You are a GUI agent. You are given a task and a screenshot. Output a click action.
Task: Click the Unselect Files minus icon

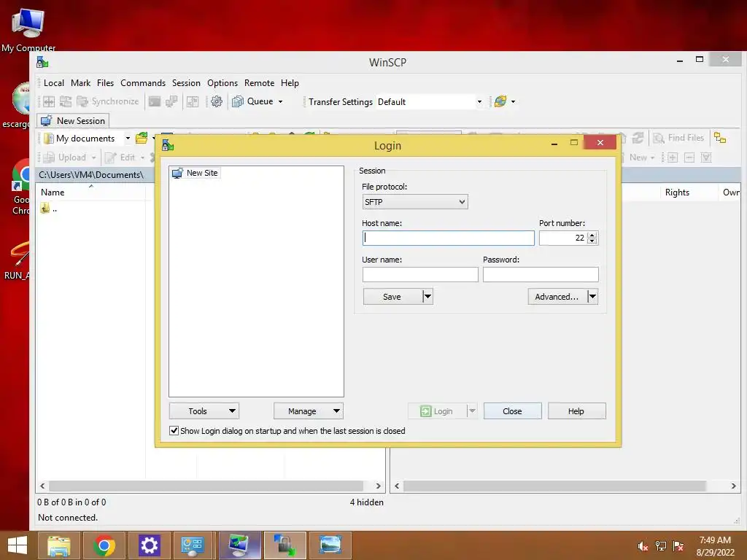[x=689, y=157]
